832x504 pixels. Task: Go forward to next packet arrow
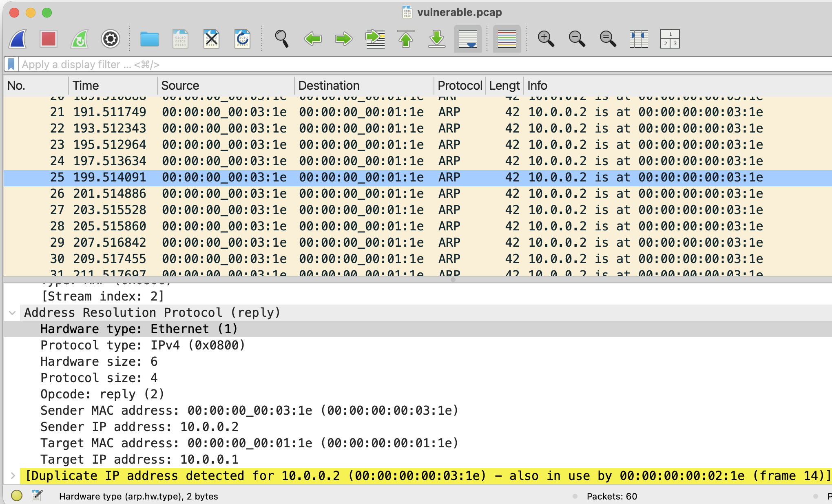coord(343,39)
